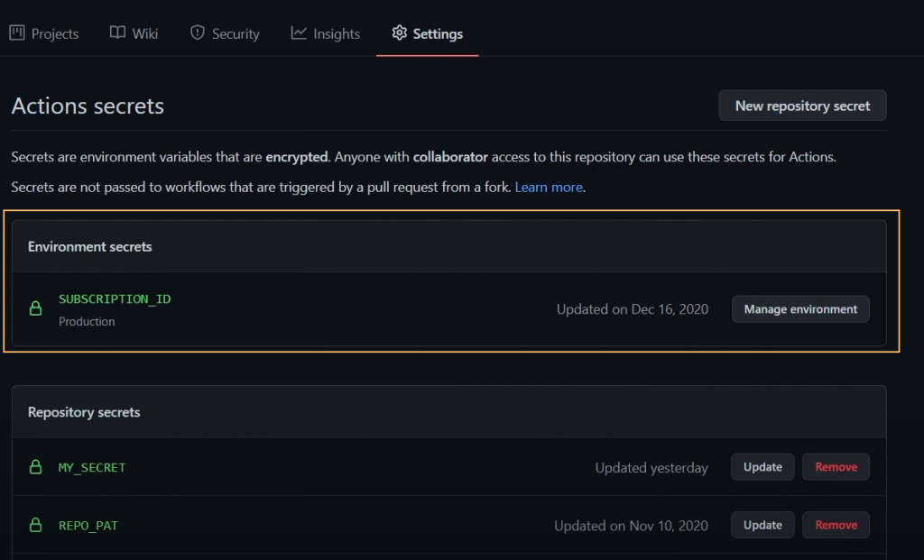Follow the Learn more link
Viewport: 924px width, 560px height.
549,188
